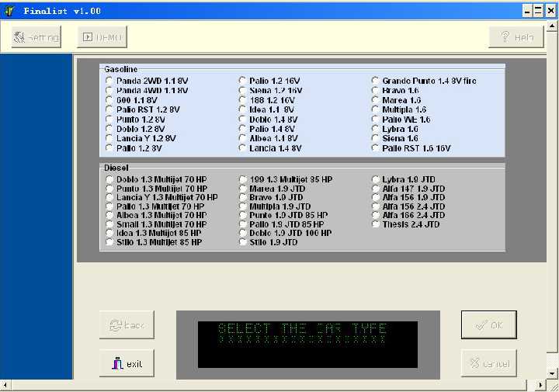Click the Setting toolbar button
559x392 pixels.
click(36, 36)
